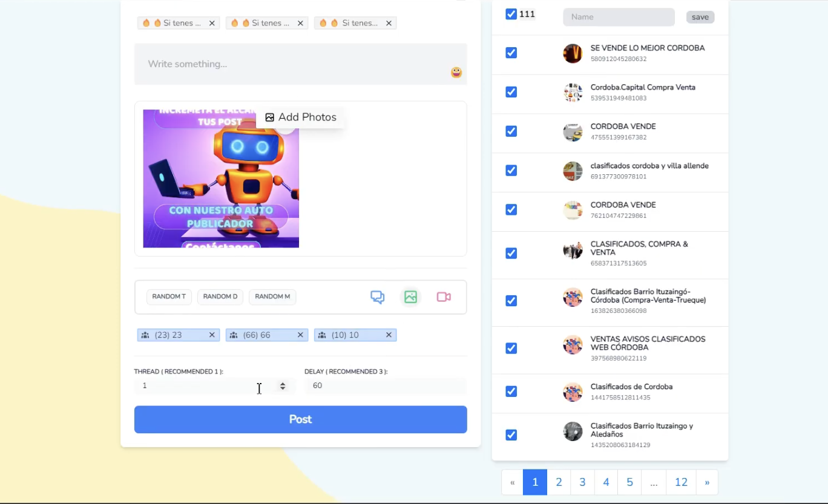Click the group icon on the (10) 10 tag
828x504 pixels.
[322, 335]
